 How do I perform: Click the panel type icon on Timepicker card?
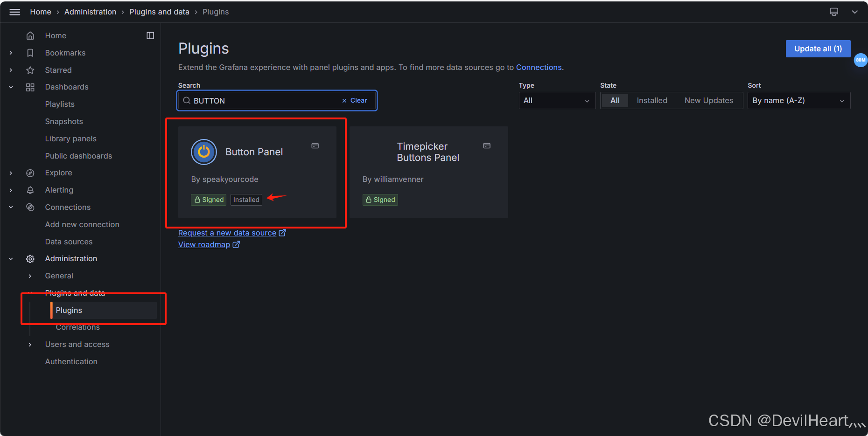(x=487, y=146)
